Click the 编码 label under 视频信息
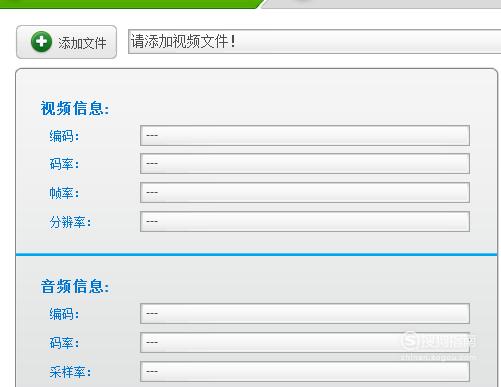Screen dimensions: 501x387 [64, 136]
